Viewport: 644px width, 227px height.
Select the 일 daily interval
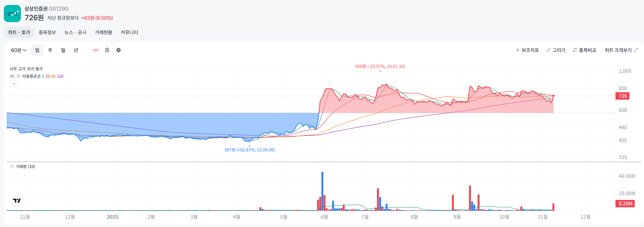[x=37, y=50]
